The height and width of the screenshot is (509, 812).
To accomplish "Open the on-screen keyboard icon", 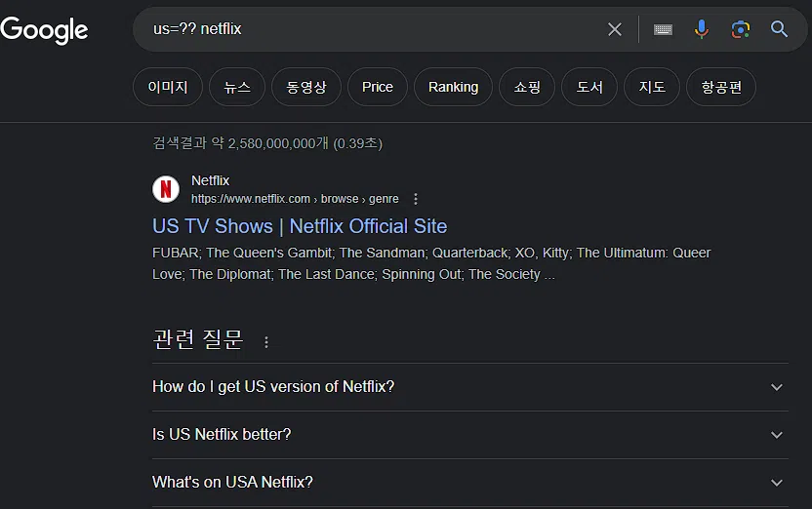I will pos(663,29).
